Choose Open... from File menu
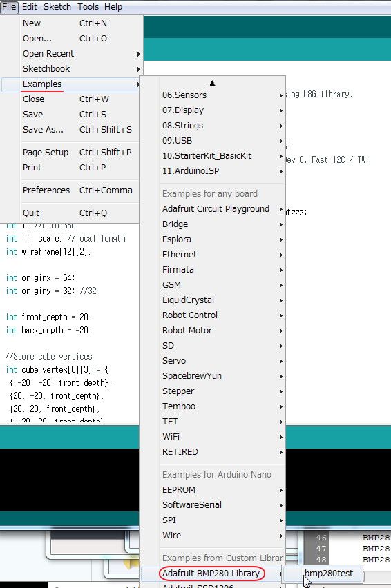391x588 pixels. 71,38
